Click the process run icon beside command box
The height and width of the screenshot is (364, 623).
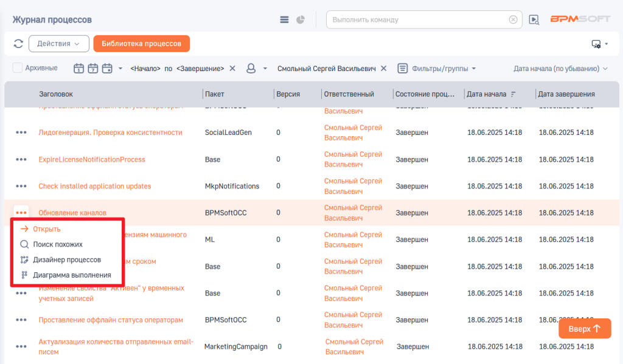534,19
